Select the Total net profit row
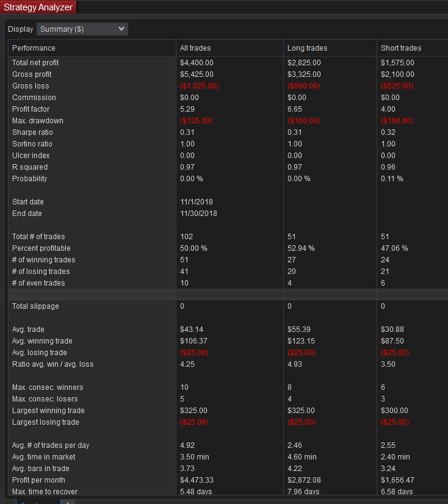The image size is (448, 504). (228, 63)
